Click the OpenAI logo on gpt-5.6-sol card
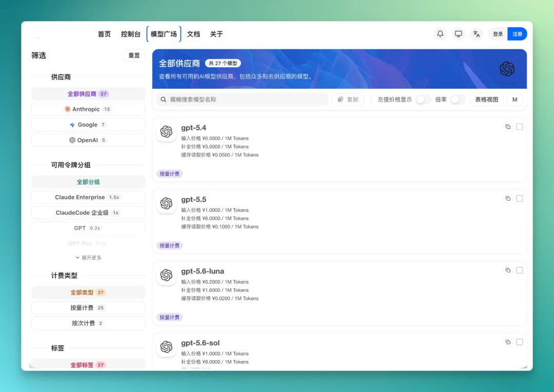 coord(166,347)
